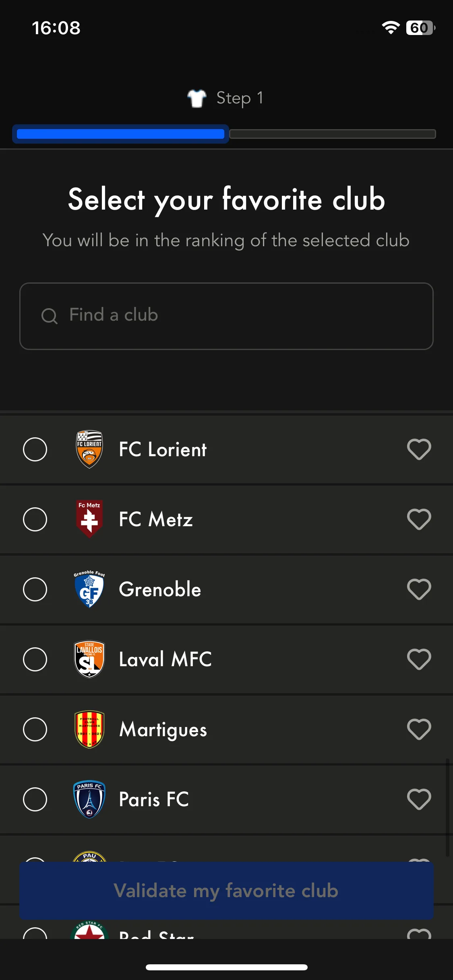Tap the magnifier icon in the search box

[x=50, y=316]
